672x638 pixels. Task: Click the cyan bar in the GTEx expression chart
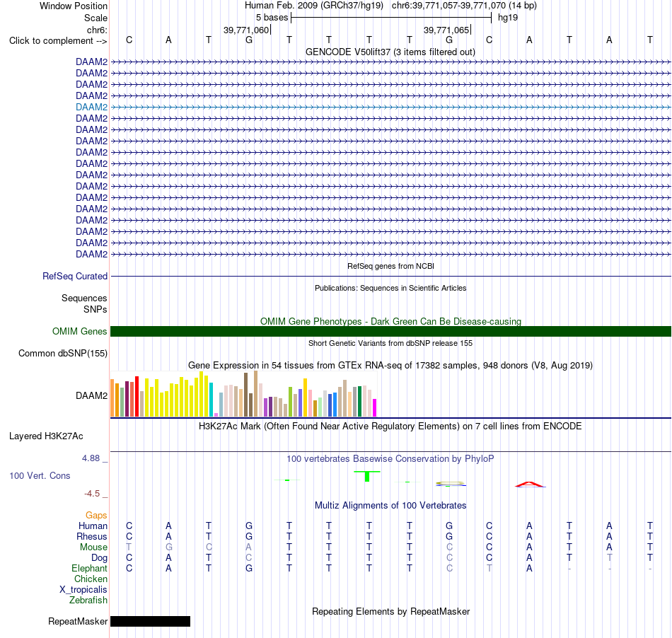(x=212, y=400)
